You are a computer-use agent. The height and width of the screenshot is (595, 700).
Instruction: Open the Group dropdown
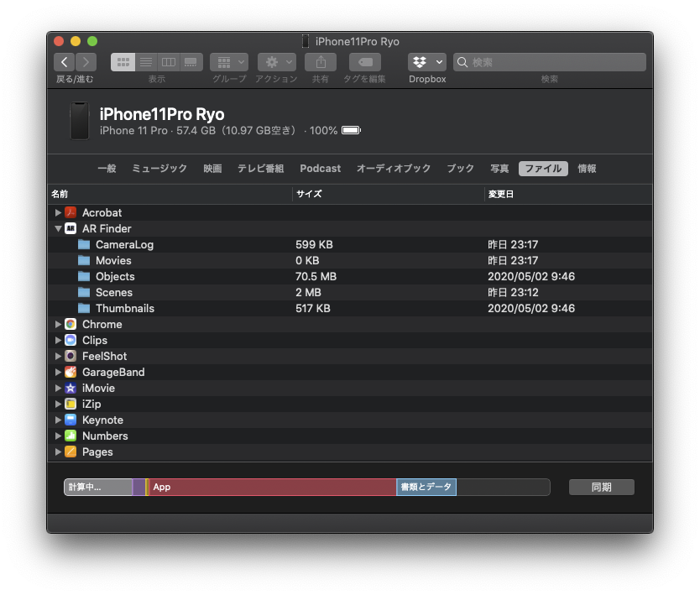click(229, 62)
